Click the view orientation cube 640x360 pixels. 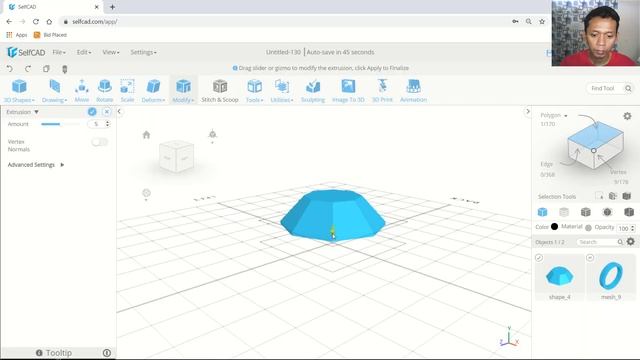click(176, 156)
